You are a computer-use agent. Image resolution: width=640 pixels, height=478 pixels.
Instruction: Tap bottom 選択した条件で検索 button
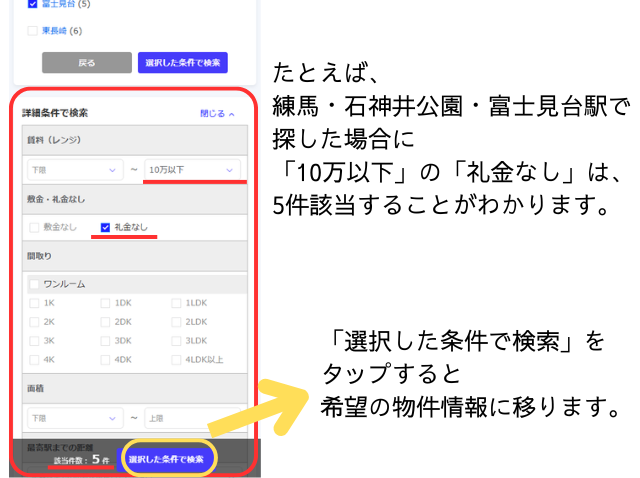pos(166,459)
